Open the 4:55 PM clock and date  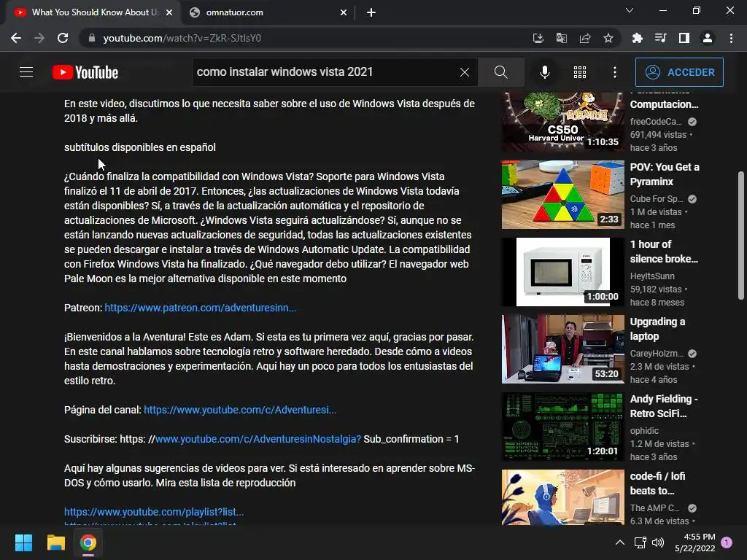coord(695,542)
